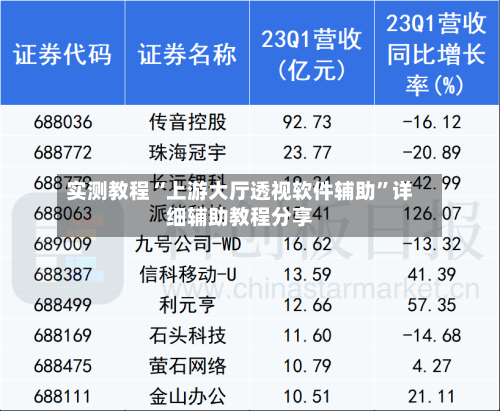The width and height of the screenshot is (500, 411).
Task: Select stock code 688499
Action: 63,305
